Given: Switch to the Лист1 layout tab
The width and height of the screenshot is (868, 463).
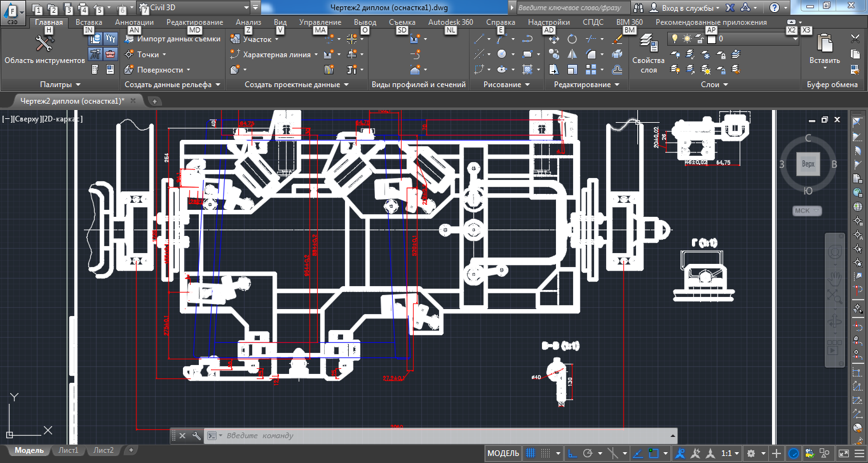Looking at the screenshot, I should point(69,450).
